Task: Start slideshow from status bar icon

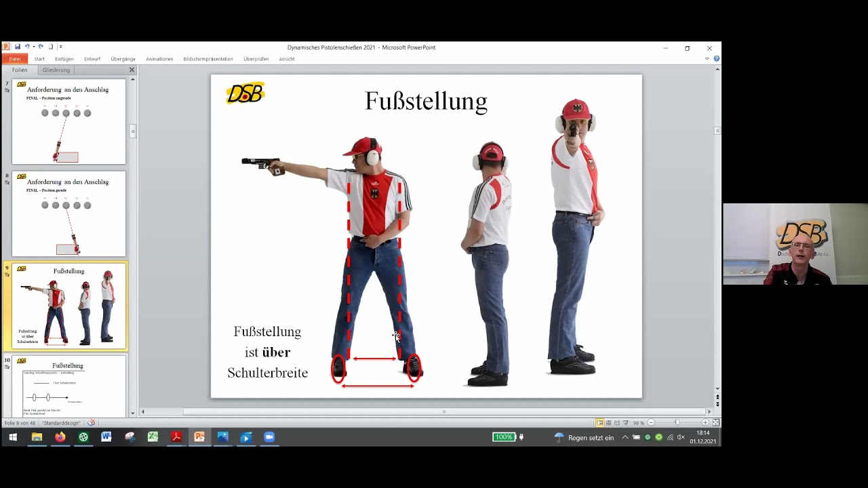Action: click(x=626, y=423)
